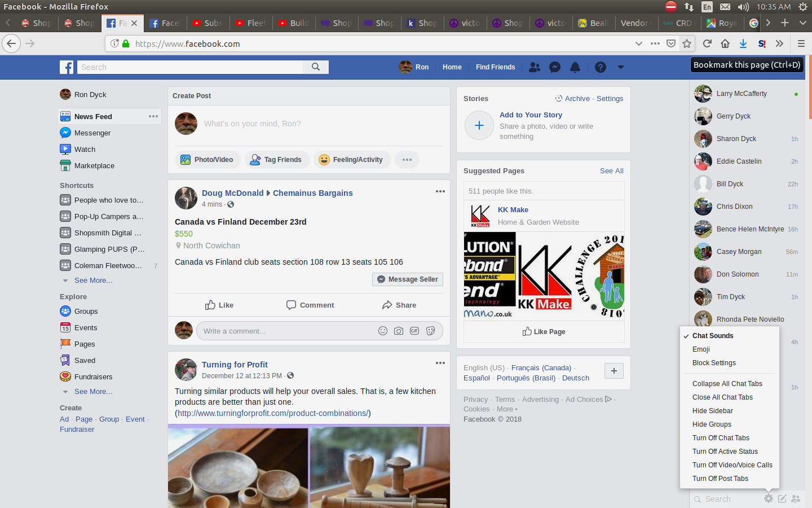This screenshot has width=812, height=508.
Task: Choose Hide Sidebar option
Action: 713,411
